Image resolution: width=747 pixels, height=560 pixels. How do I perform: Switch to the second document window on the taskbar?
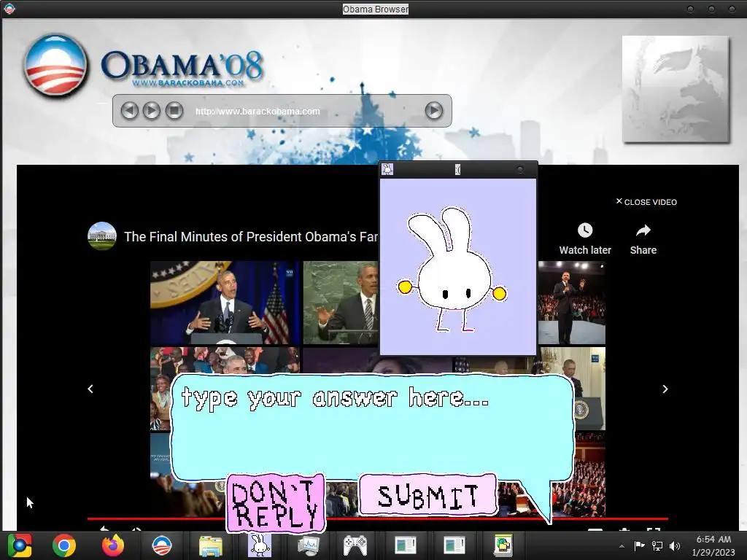coord(454,545)
